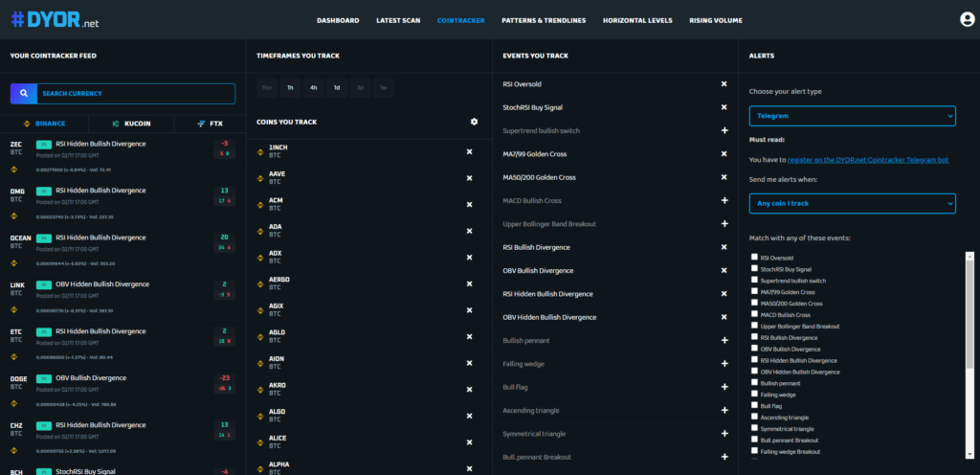980x475 pixels.
Task: Add Bullish pennant event
Action: pyautogui.click(x=724, y=341)
